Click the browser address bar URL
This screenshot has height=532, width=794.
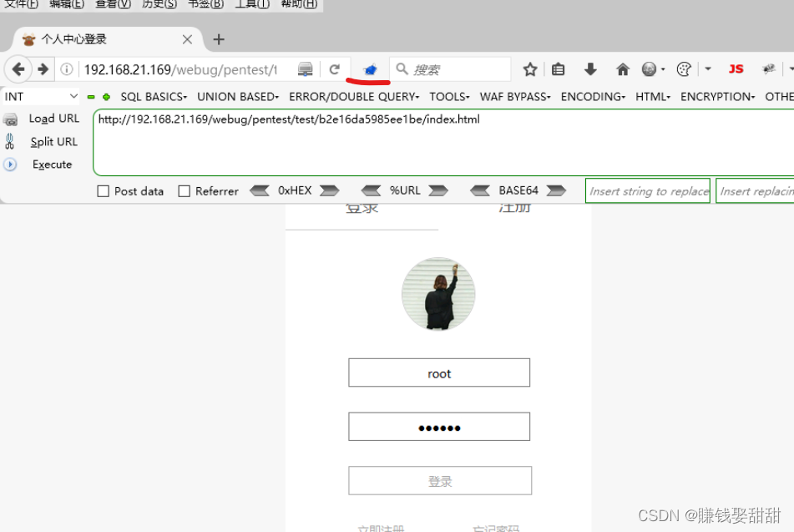(181, 69)
